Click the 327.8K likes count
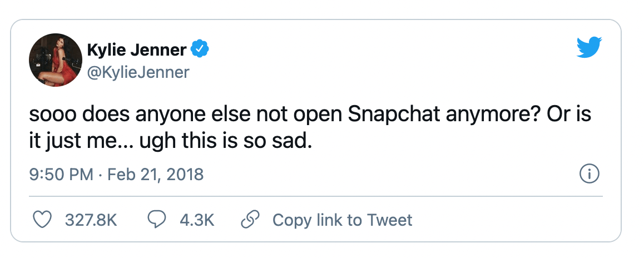644x258 pixels. point(91,220)
